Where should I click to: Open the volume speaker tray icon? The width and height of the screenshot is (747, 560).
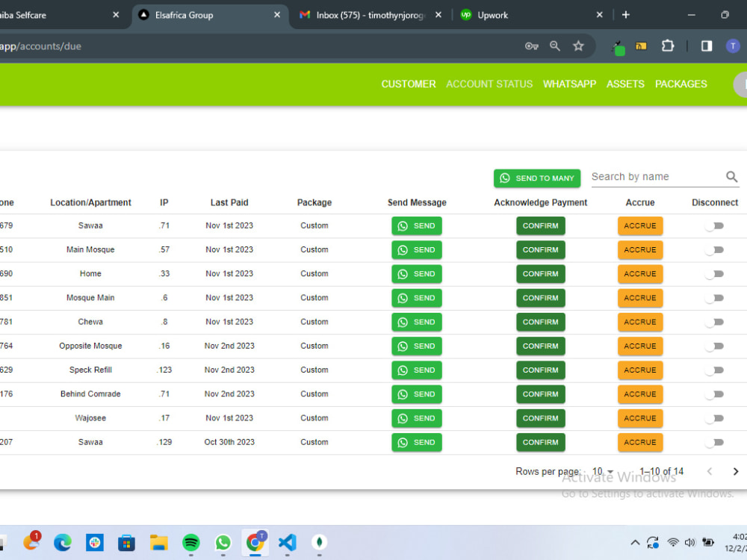(x=689, y=542)
